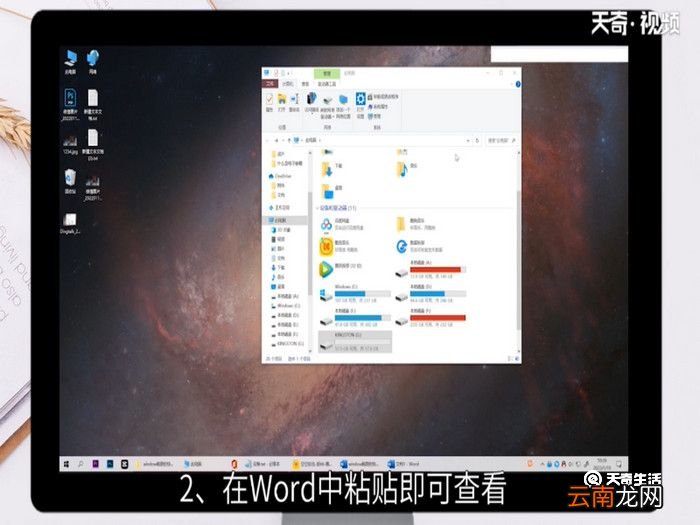Click the taskbar search icon
700x525 pixels.
(x=81, y=464)
